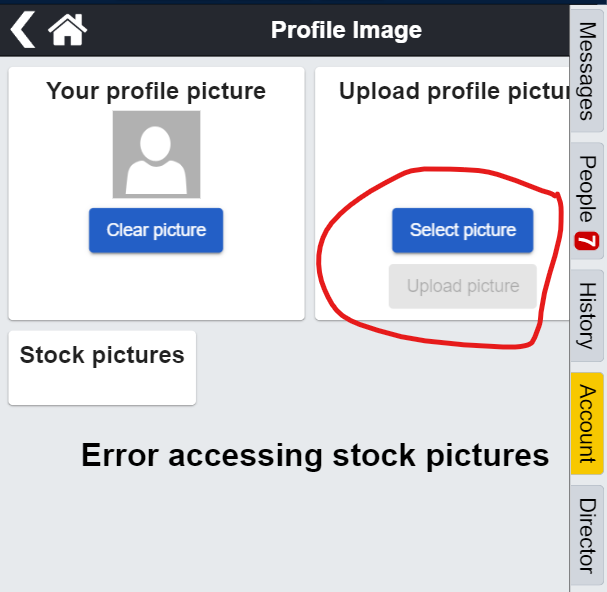Click the Select picture button

coord(462,230)
